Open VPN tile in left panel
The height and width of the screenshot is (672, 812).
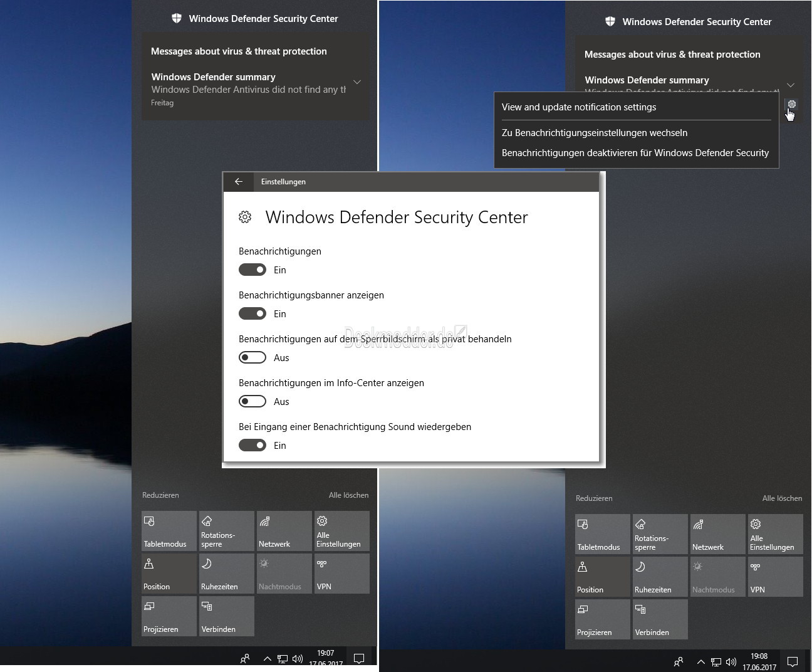342,574
